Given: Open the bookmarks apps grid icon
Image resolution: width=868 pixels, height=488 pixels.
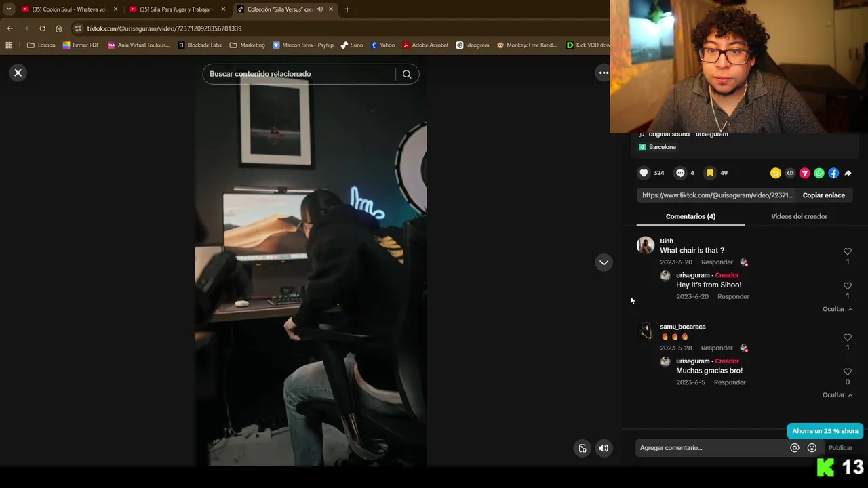Looking at the screenshot, I should (x=9, y=45).
